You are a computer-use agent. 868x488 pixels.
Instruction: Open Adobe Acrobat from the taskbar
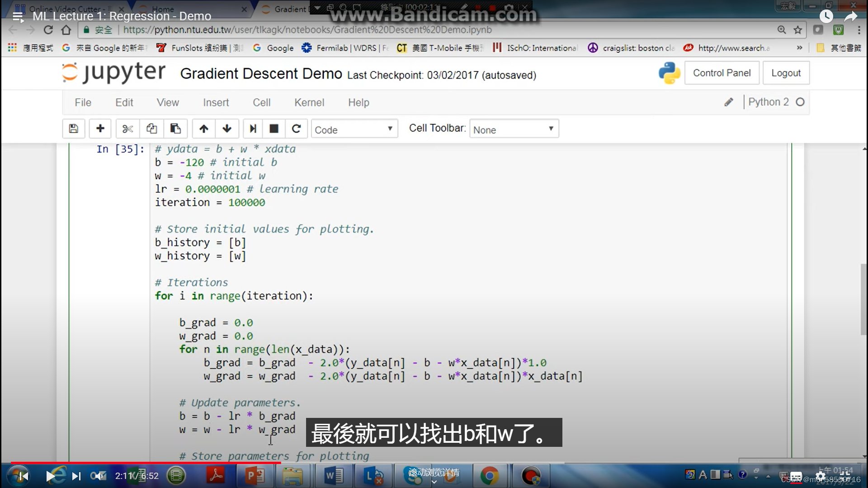(x=215, y=476)
